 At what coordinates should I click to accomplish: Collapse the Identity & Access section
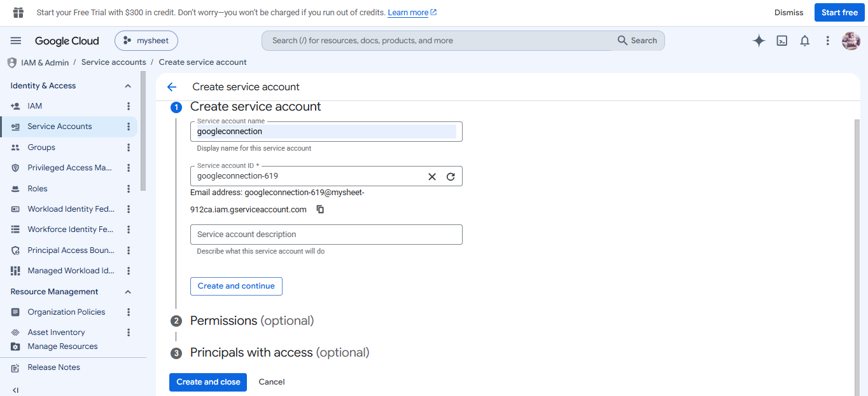pos(127,86)
